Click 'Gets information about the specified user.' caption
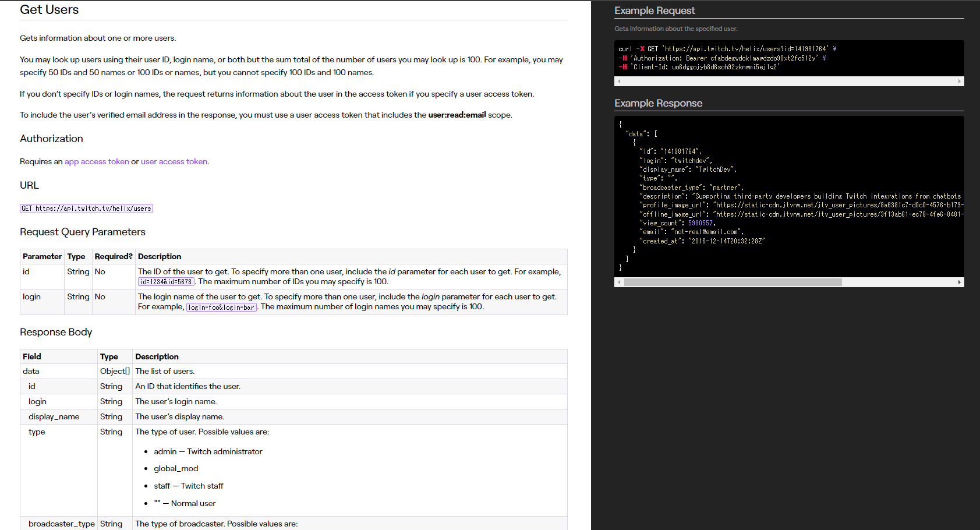The height and width of the screenshot is (530, 980). [x=676, y=29]
